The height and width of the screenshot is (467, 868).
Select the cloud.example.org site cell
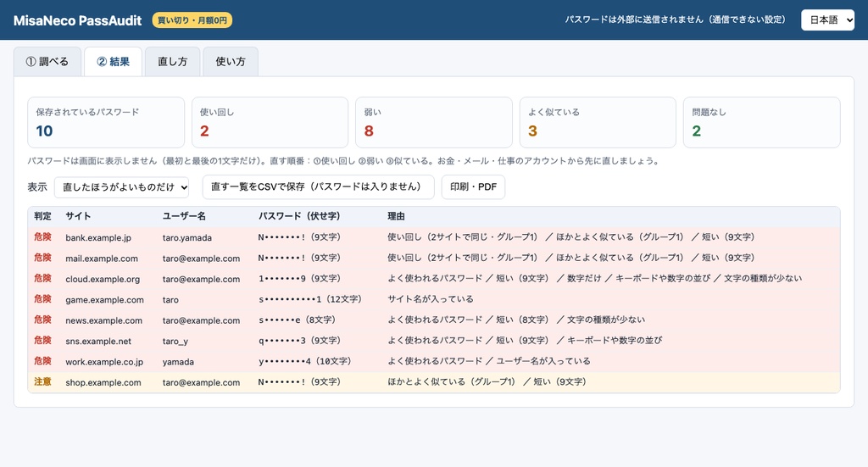tap(103, 279)
